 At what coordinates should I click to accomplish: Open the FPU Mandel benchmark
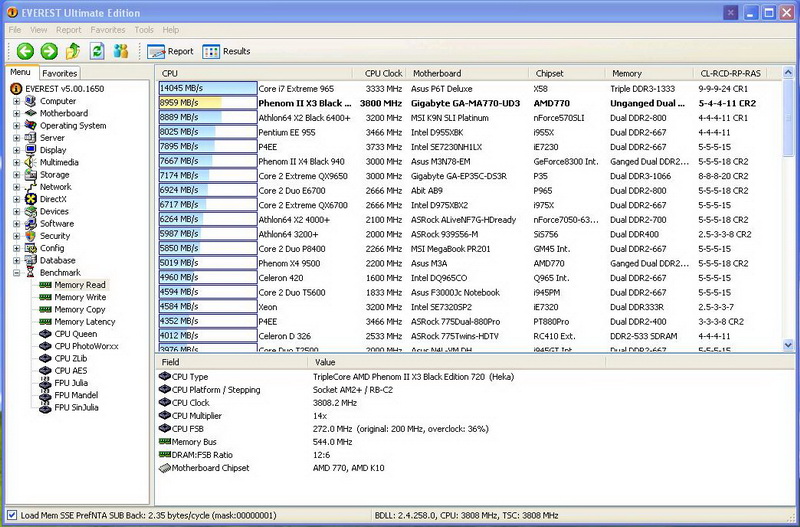76,395
